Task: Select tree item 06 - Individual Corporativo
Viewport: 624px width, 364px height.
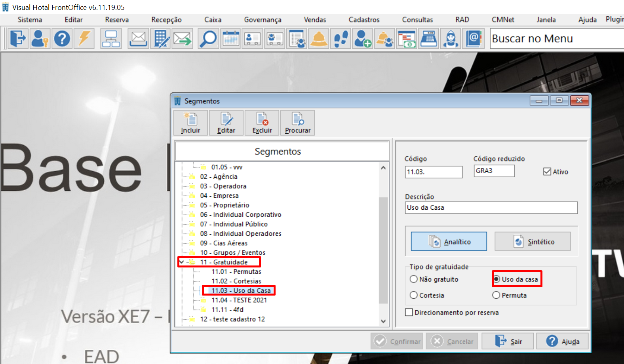Action: coord(241,214)
